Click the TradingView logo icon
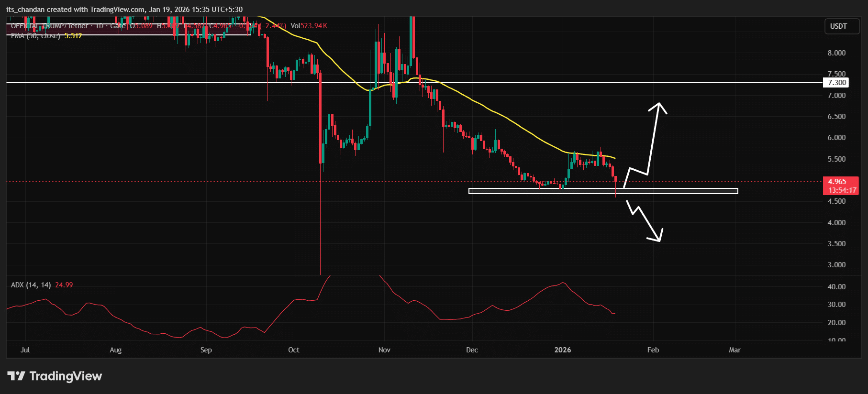Image resolution: width=868 pixels, height=394 pixels. 16,376
